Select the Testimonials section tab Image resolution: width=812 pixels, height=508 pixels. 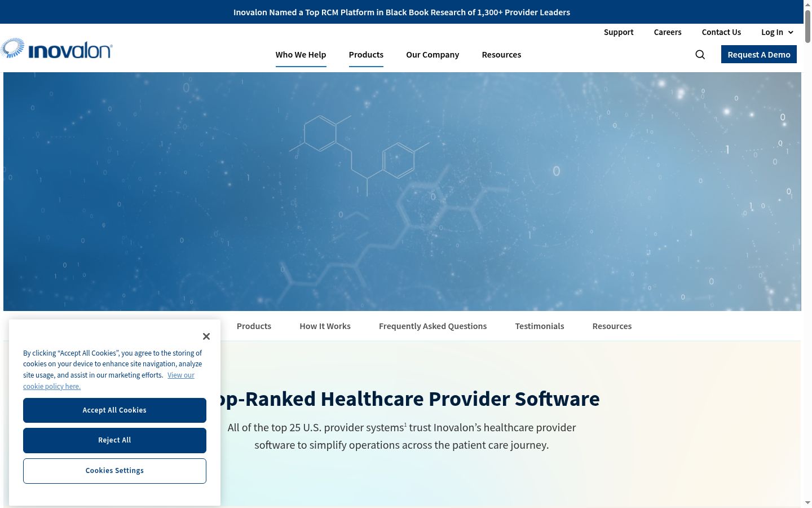pyautogui.click(x=540, y=326)
